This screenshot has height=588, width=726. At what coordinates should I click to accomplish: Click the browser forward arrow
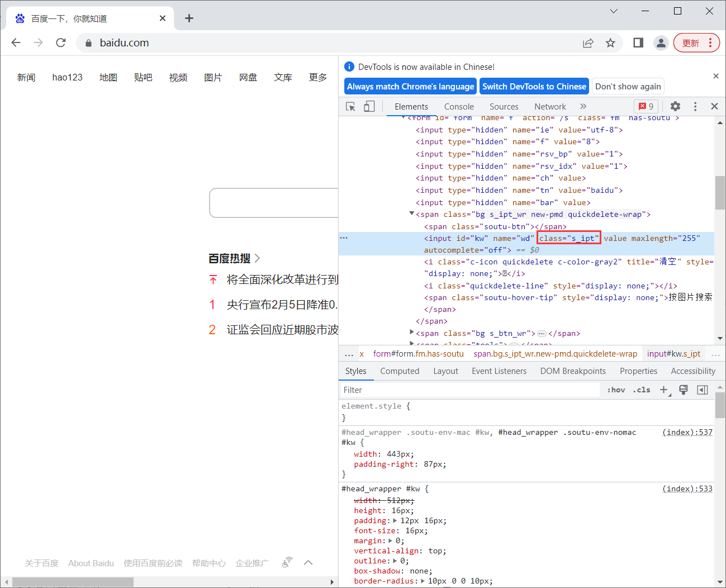click(38, 42)
